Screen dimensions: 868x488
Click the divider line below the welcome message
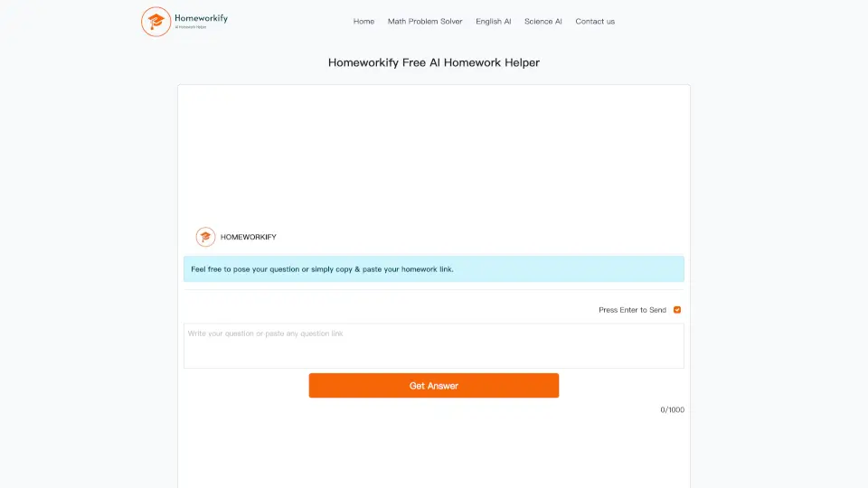click(x=434, y=290)
